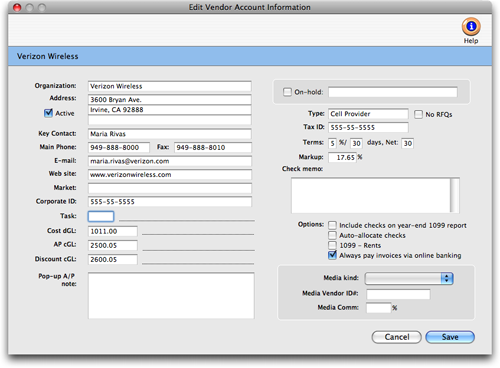Click the Task input field
Image resolution: width=500 pixels, height=368 pixels.
tap(101, 216)
